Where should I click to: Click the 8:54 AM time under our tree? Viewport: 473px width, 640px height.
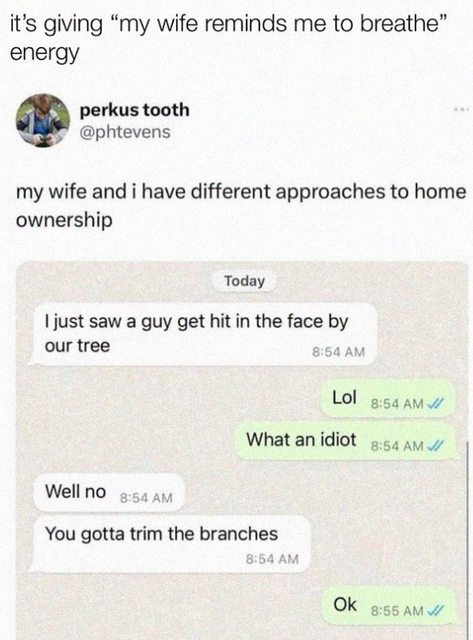click(x=338, y=352)
